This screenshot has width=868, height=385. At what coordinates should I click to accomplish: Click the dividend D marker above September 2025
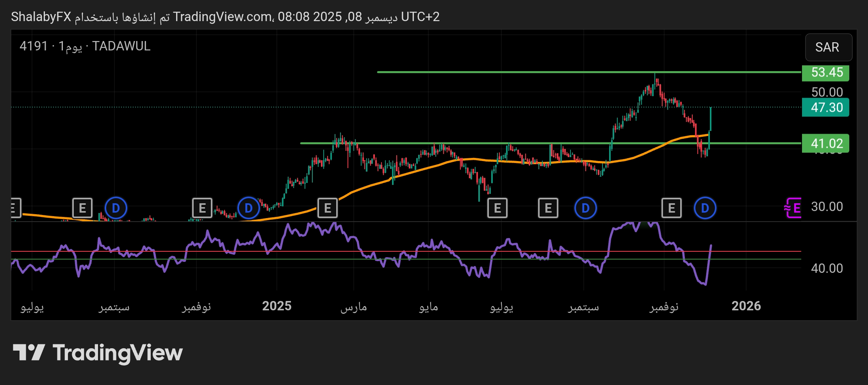click(x=585, y=208)
